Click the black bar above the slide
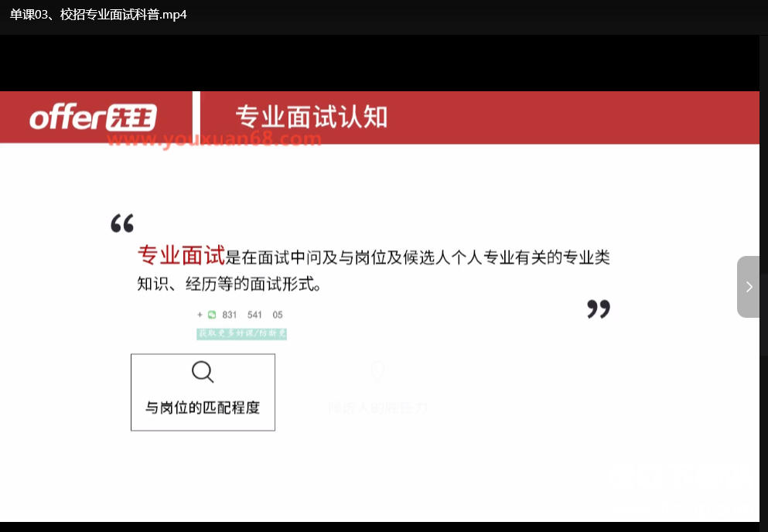The image size is (768, 532). pyautogui.click(x=379, y=63)
